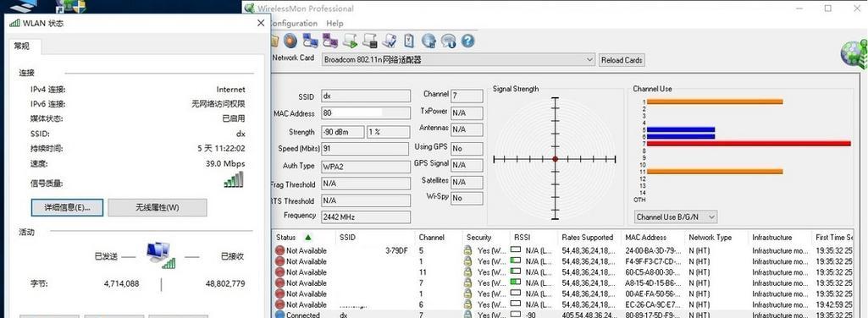
Task: Click RSSI bar icon in EC-26-CA row
Action: point(516,304)
